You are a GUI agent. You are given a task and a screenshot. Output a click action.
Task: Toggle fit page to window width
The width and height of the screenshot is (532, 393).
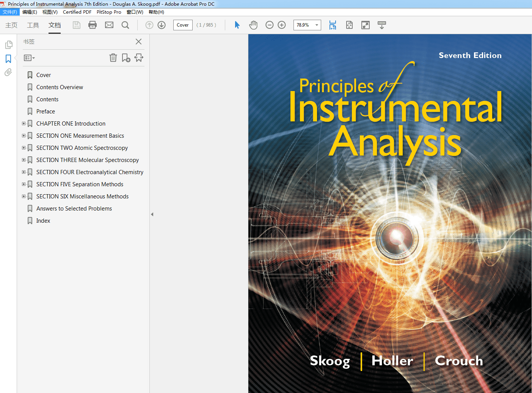click(333, 25)
